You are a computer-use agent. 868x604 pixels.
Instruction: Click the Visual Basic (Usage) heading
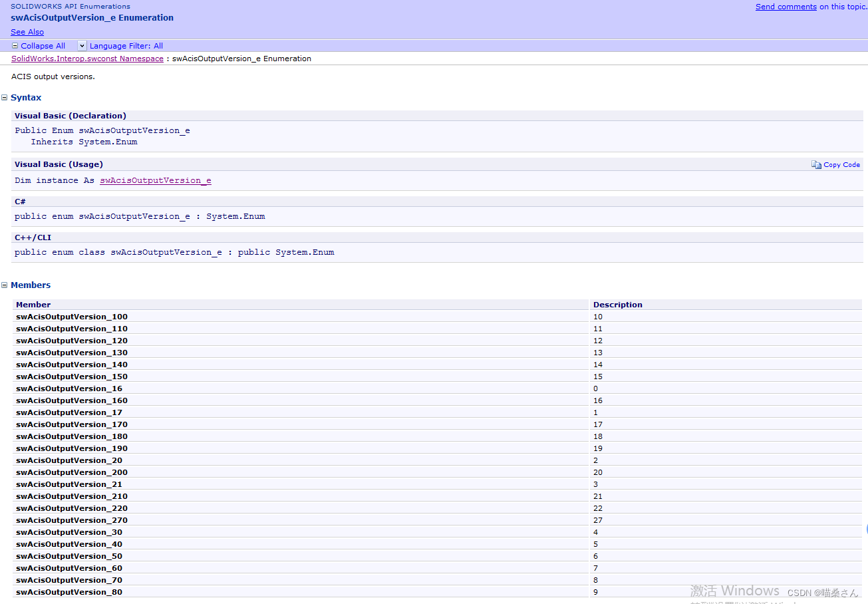point(59,164)
